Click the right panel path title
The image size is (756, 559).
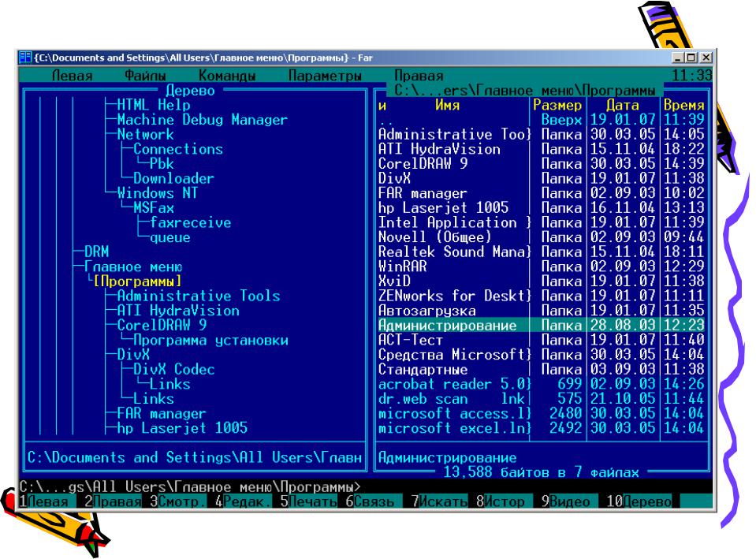(525, 91)
